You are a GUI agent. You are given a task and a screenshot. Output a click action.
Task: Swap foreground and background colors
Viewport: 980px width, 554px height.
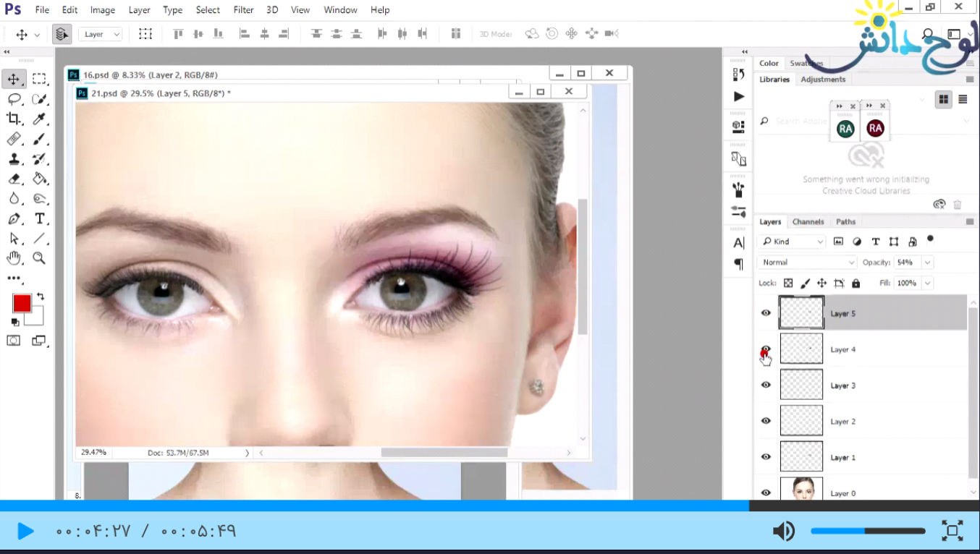(x=41, y=297)
